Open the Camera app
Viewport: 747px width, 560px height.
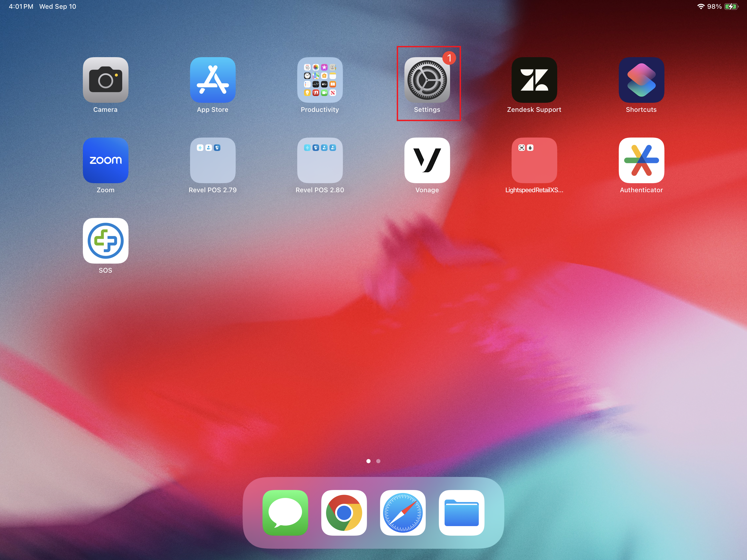point(105,80)
